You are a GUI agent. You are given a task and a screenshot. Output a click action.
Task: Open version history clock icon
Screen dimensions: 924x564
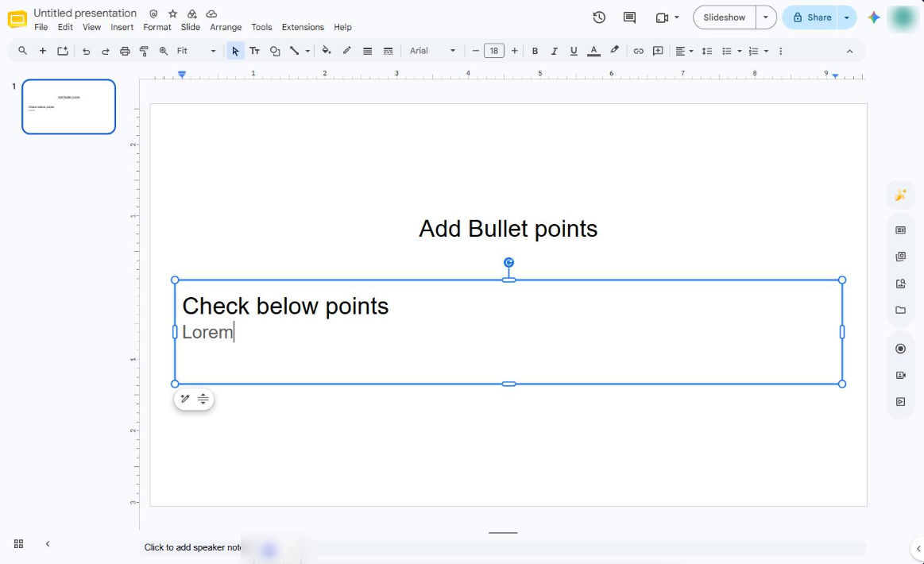[x=599, y=17]
